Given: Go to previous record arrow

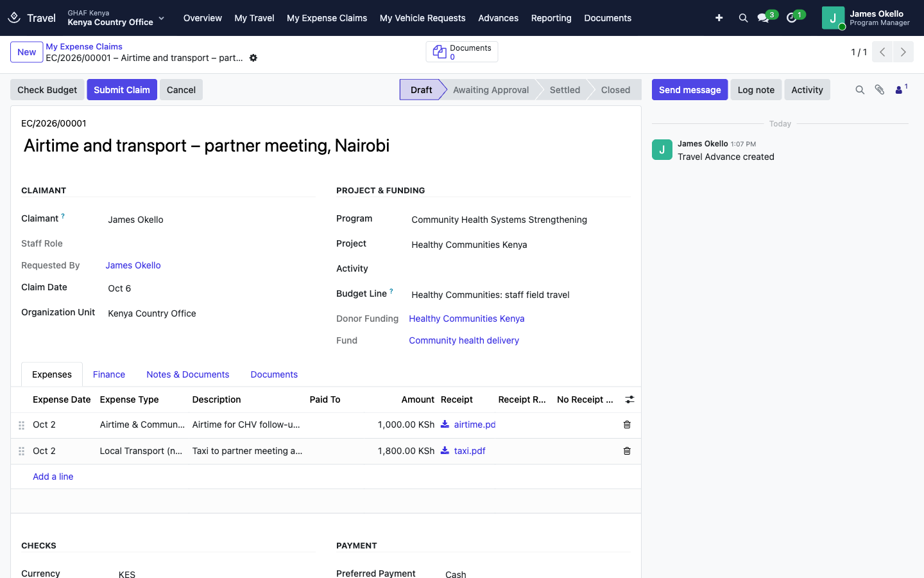Looking at the screenshot, I should [882, 52].
